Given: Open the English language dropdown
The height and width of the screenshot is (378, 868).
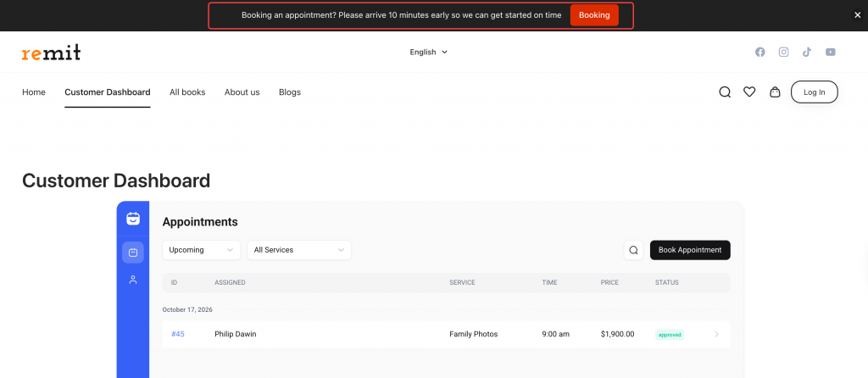Looking at the screenshot, I should click(428, 52).
